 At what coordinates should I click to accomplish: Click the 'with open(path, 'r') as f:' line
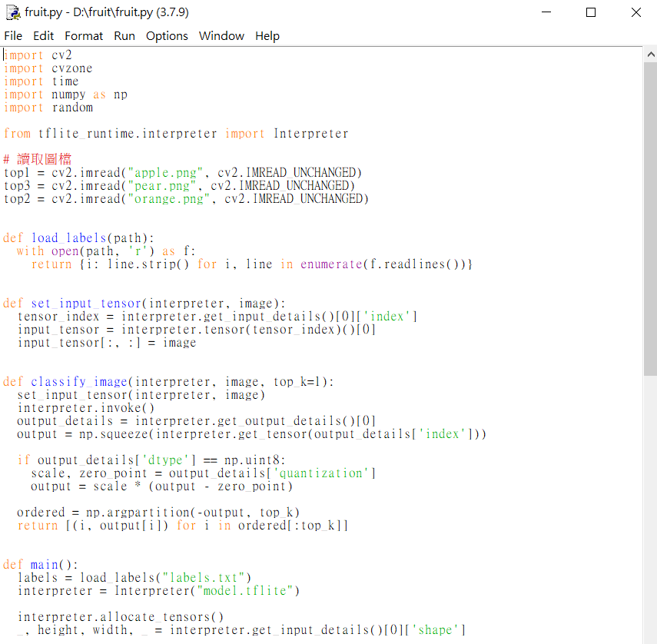point(105,251)
